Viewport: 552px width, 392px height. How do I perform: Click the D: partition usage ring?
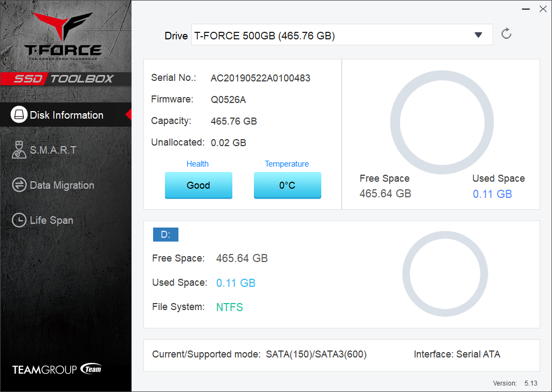point(445,274)
